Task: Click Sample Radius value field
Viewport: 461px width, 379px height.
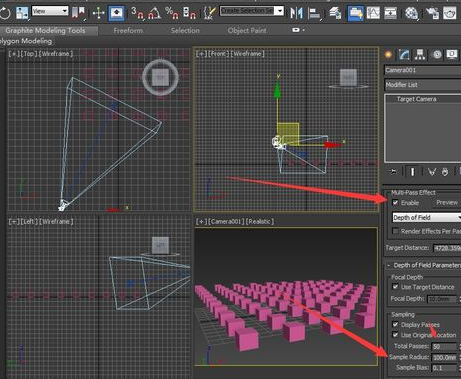Action: point(444,357)
